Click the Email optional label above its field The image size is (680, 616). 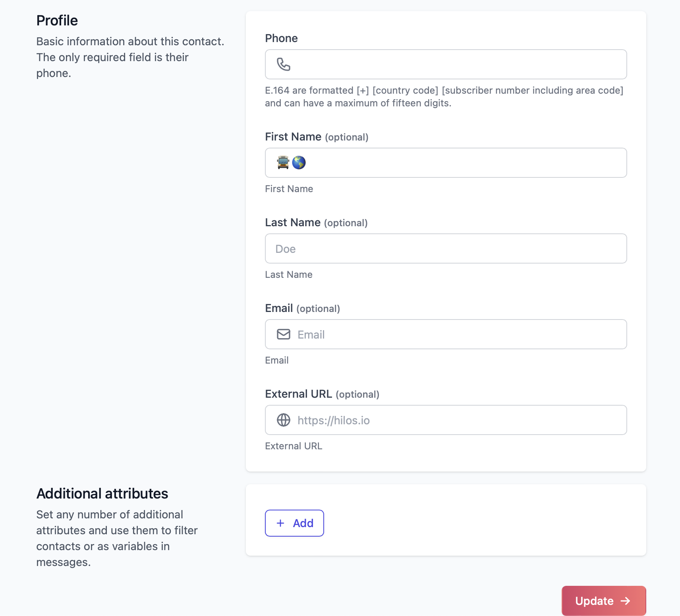pyautogui.click(x=302, y=308)
